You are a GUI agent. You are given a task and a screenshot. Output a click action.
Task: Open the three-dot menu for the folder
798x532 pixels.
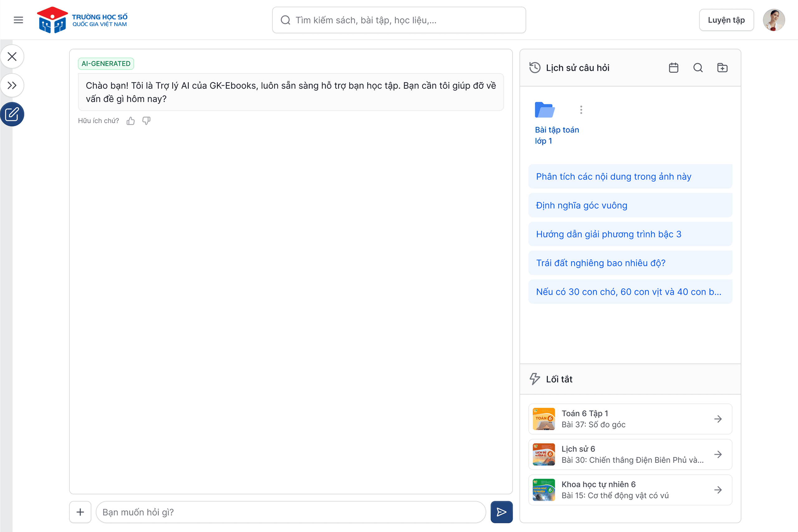[x=581, y=110]
